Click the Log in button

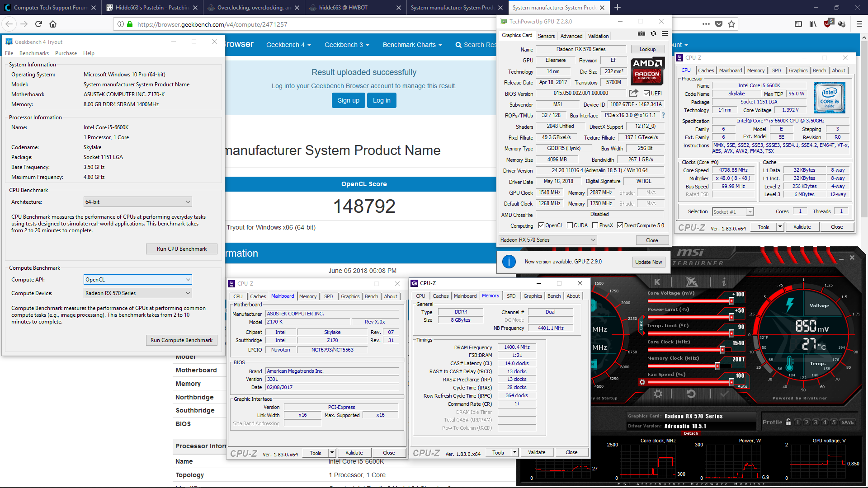click(x=382, y=100)
